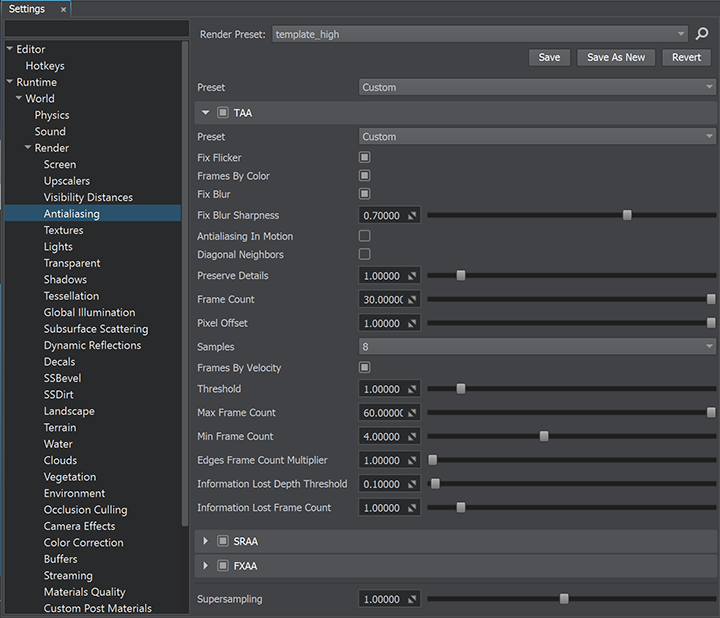This screenshot has width=720, height=618.
Task: Enable the Diagonal Neighbors checkbox
Action: click(365, 255)
